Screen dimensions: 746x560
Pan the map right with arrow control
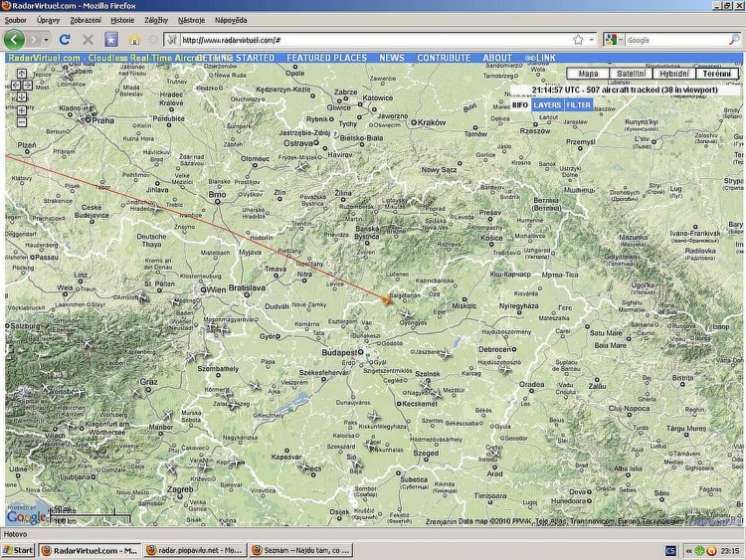coord(28,86)
